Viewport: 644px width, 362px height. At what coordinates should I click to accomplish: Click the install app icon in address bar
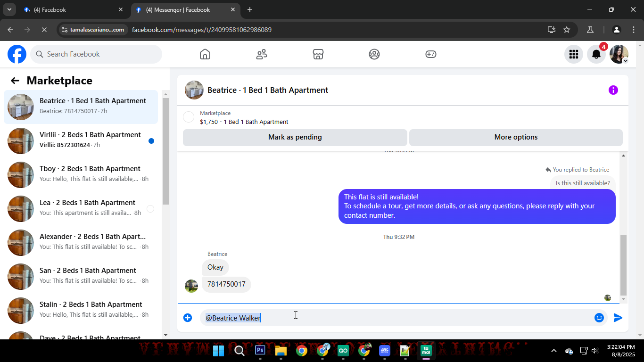click(552, 30)
